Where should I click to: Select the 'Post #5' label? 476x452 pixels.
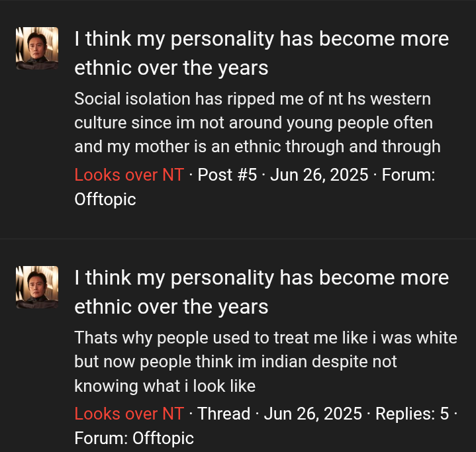[x=227, y=175]
